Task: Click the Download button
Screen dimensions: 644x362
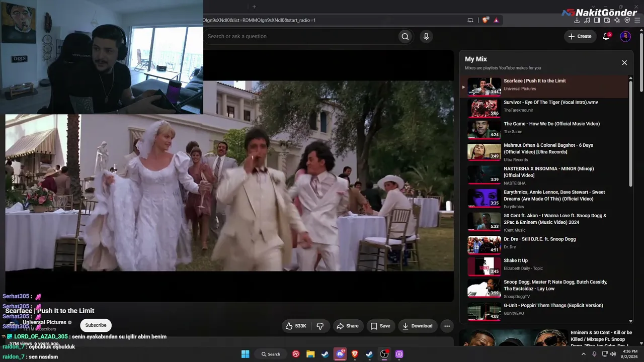Action: pos(417,326)
